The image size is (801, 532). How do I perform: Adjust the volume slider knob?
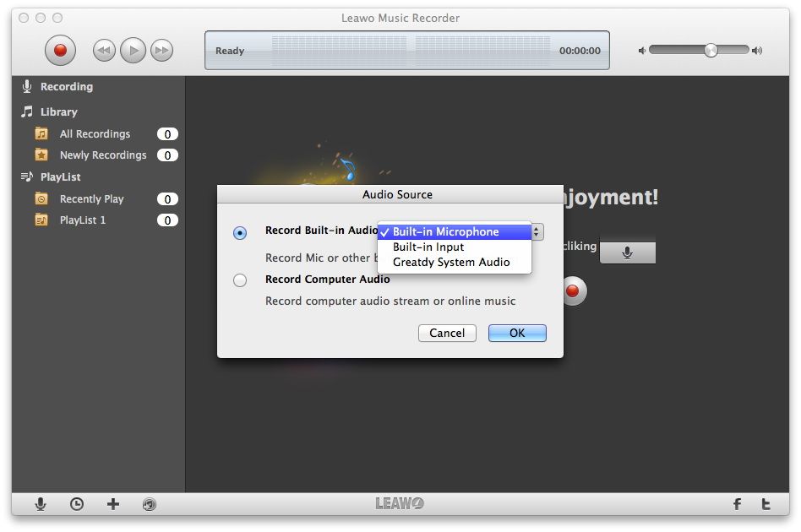tap(711, 50)
